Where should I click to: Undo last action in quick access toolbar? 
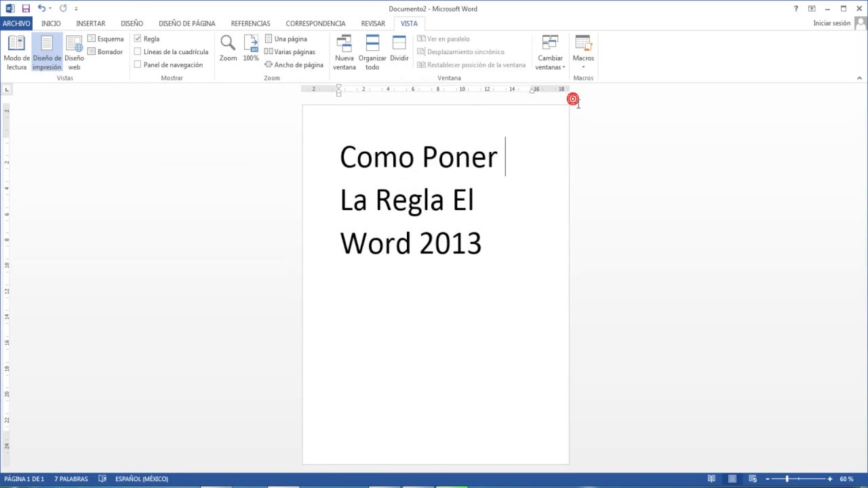(41, 9)
